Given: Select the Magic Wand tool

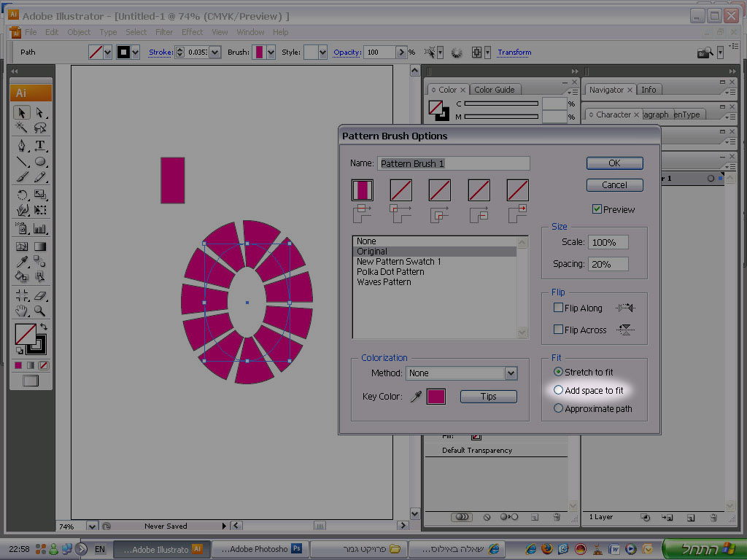Looking at the screenshot, I should pyautogui.click(x=21, y=127).
